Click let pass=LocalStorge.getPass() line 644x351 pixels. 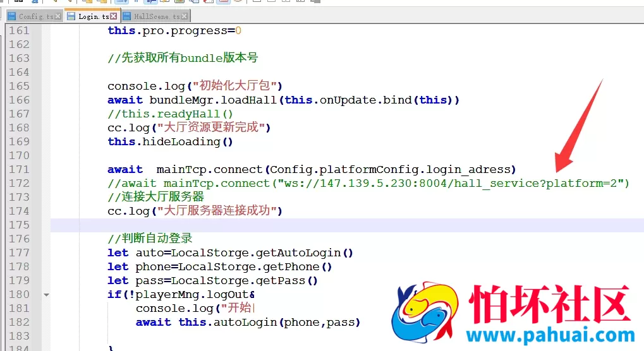(212, 281)
